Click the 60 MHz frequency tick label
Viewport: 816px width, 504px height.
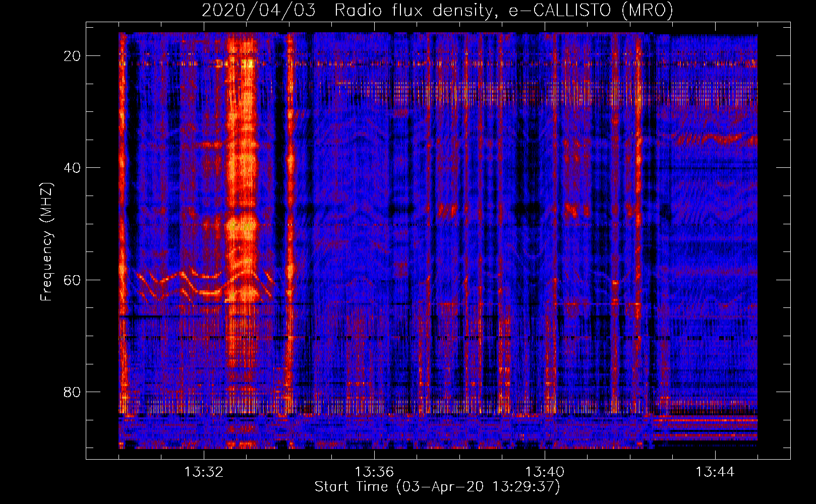(x=72, y=280)
